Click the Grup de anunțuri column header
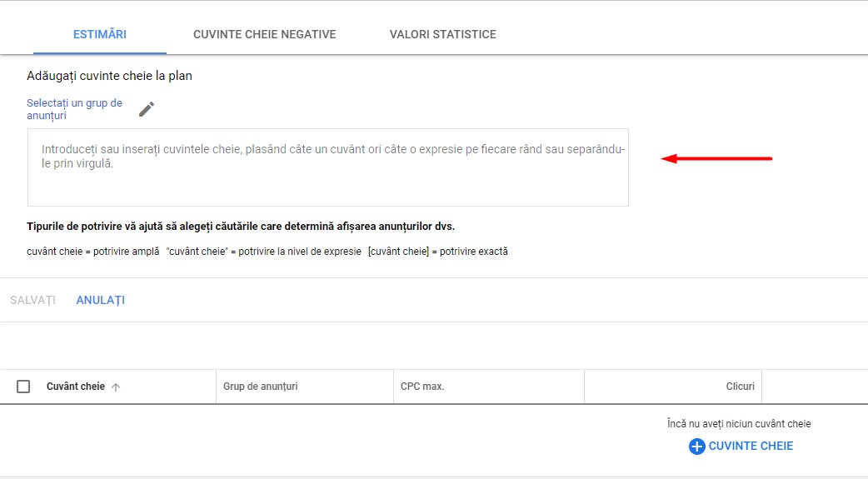 pyautogui.click(x=260, y=387)
